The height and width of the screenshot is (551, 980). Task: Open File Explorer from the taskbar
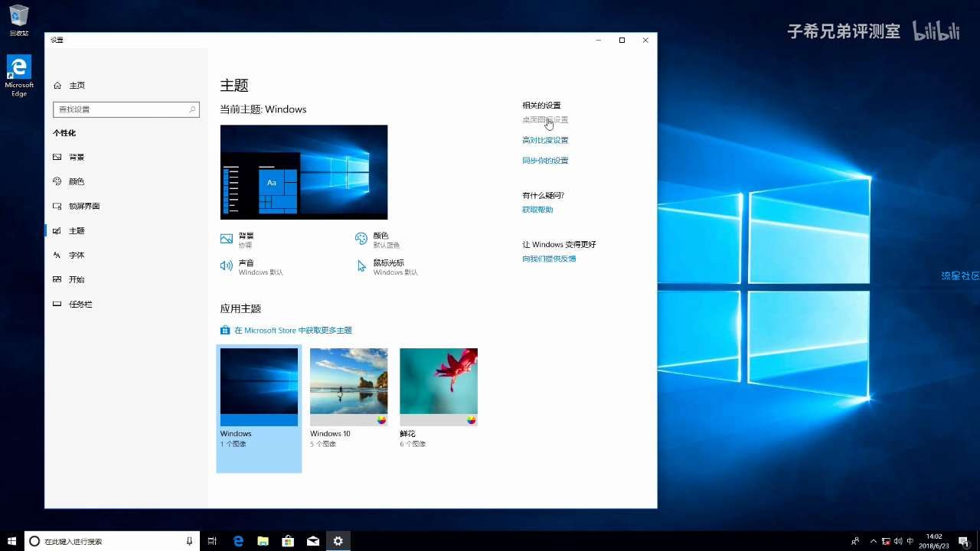(263, 541)
